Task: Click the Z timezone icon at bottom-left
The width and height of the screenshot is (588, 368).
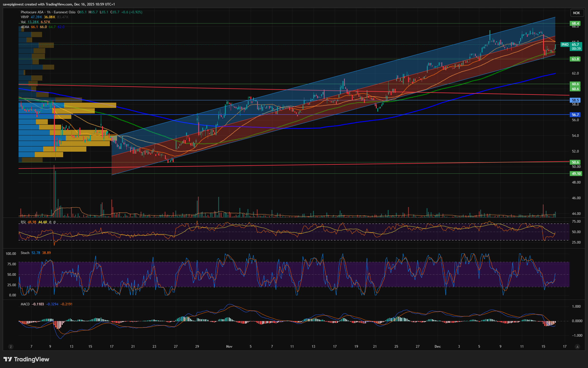Action: [x=11, y=347]
